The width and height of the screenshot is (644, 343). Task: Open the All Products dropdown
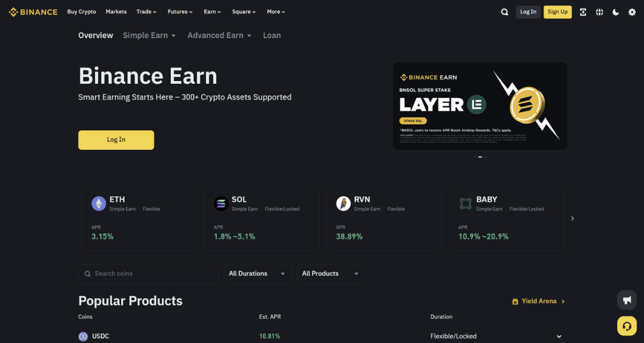click(331, 273)
